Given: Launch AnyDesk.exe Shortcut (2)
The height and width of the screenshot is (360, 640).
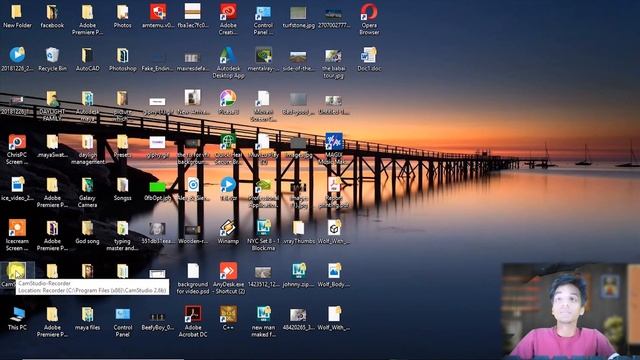Looking at the screenshot, I should (x=228, y=278).
